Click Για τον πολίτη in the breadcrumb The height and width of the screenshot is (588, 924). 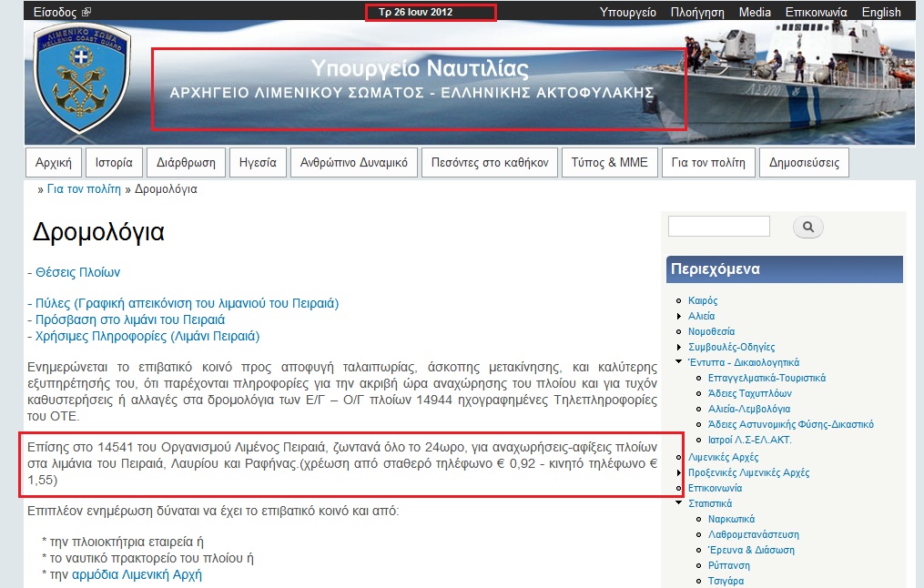coord(84,189)
